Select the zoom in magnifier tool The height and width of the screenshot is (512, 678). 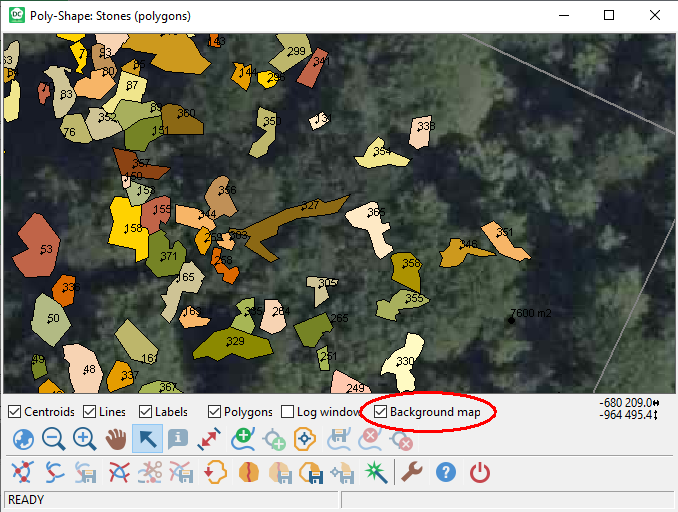(84, 439)
